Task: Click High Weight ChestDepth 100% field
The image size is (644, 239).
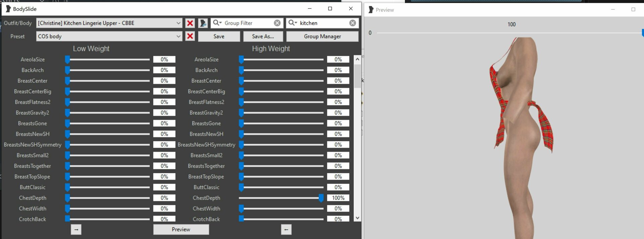Action: (x=338, y=198)
